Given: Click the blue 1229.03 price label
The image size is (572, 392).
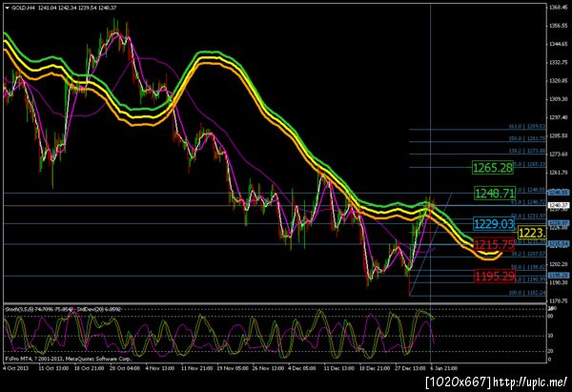Looking at the screenshot, I should pos(494,224).
